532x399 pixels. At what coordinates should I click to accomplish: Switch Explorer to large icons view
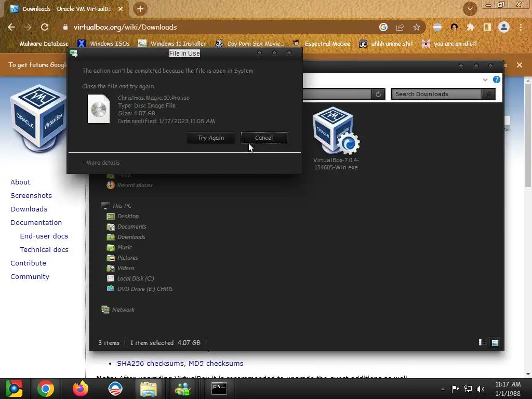pos(495,343)
